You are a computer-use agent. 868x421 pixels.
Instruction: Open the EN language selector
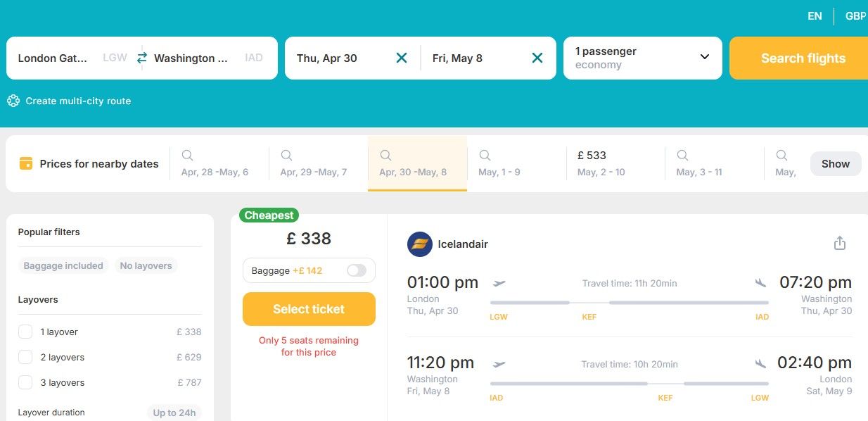(x=815, y=15)
